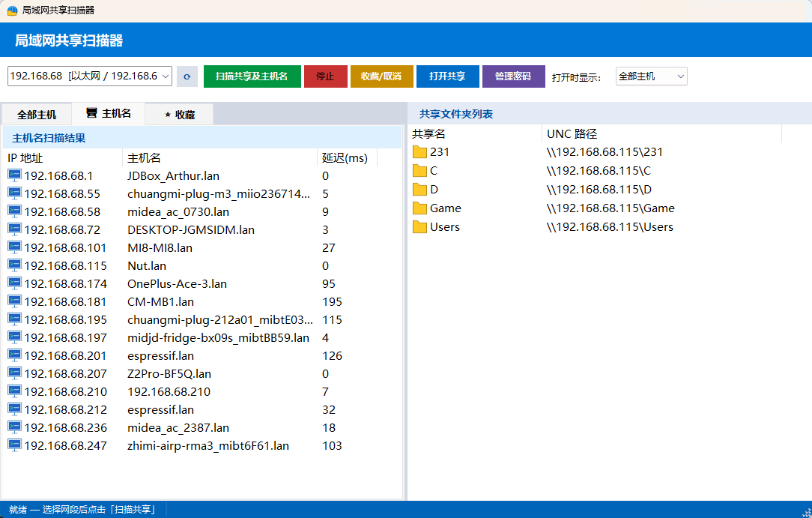Select the Game shared folder icon
Image resolution: width=812 pixels, height=518 pixels.
419,208
